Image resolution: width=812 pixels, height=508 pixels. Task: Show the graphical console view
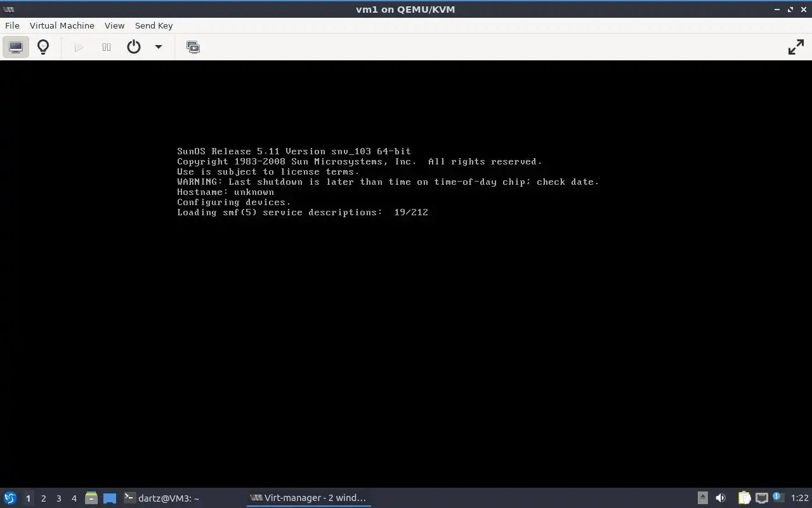16,47
